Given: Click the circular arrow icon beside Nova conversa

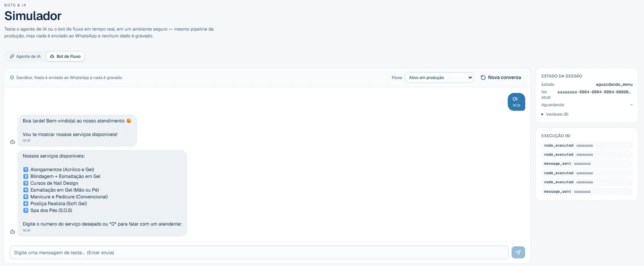Looking at the screenshot, I should tap(483, 78).
